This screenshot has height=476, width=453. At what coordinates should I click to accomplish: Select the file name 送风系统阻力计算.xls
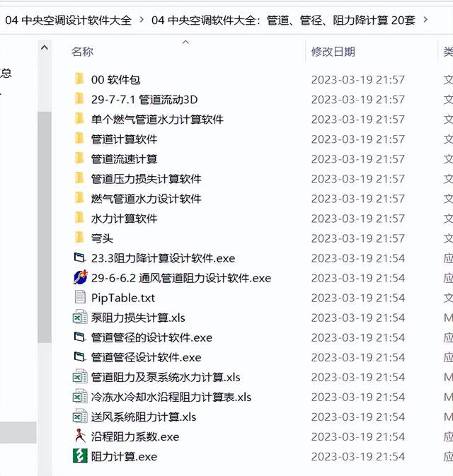click(x=144, y=417)
